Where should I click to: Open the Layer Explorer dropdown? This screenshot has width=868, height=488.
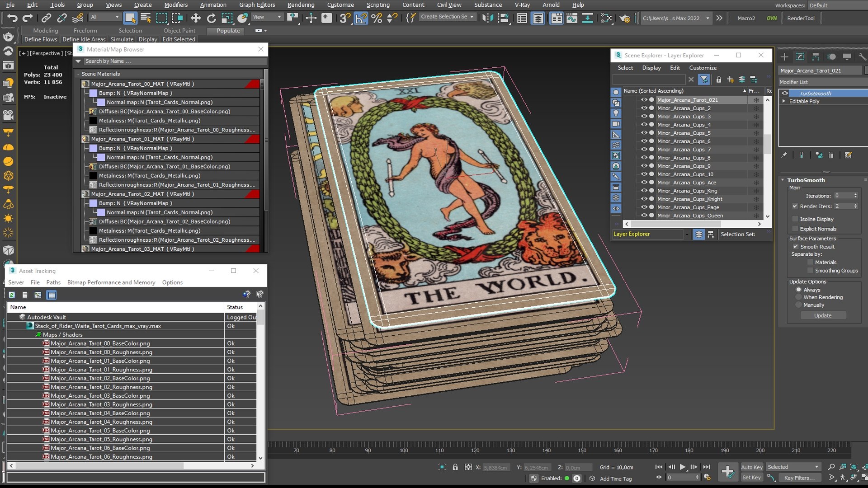pos(687,234)
